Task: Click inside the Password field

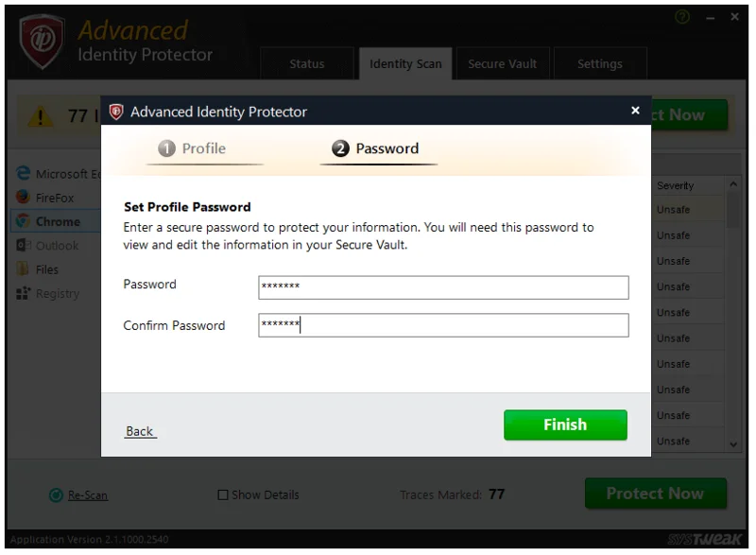Action: click(444, 286)
